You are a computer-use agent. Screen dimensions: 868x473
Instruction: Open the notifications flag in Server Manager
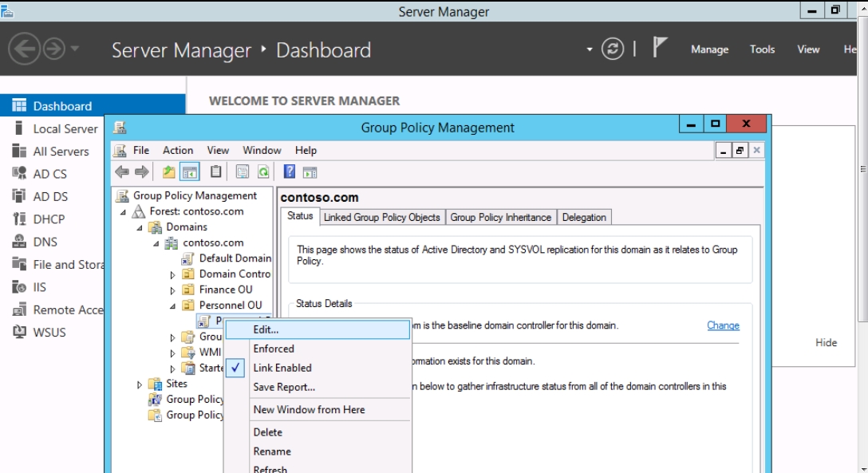(x=659, y=49)
